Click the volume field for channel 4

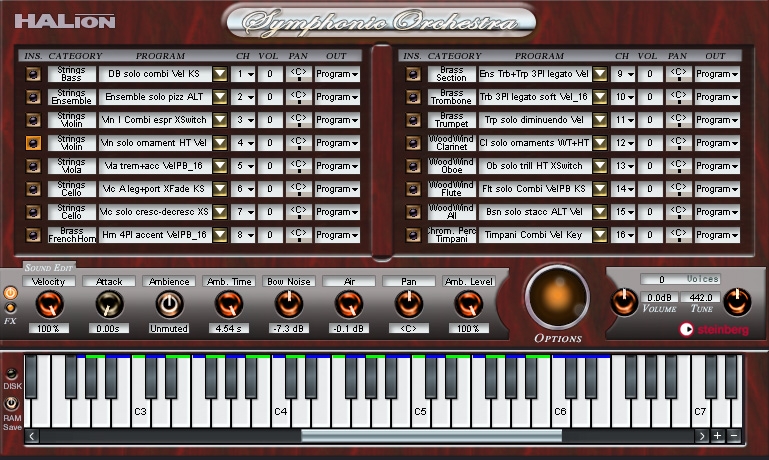pyautogui.click(x=270, y=143)
